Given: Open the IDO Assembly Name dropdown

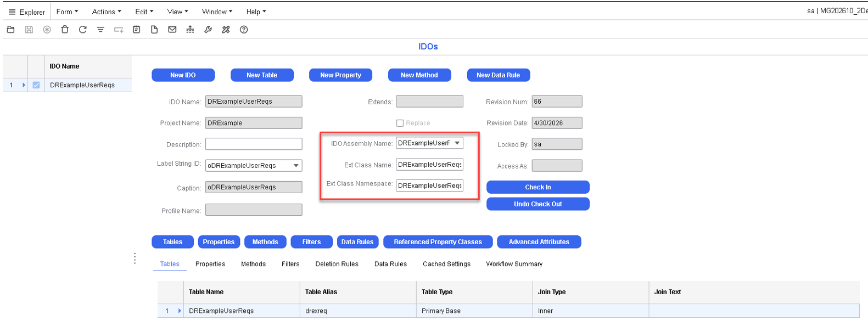Looking at the screenshot, I should click(457, 143).
